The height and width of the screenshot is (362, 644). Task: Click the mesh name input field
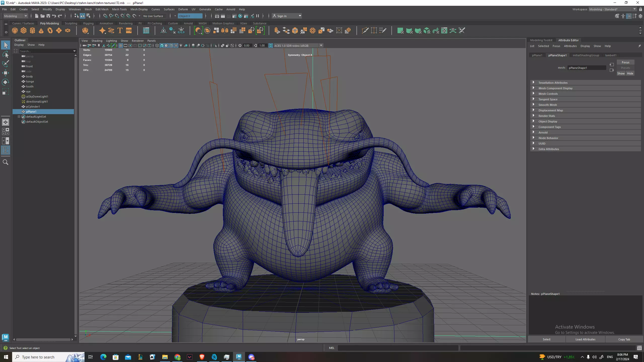click(x=586, y=68)
